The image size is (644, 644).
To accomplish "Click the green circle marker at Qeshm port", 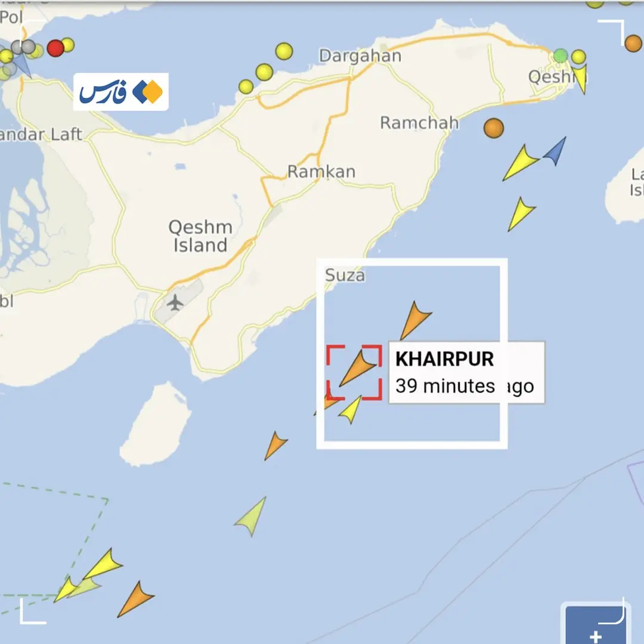I will tap(560, 55).
